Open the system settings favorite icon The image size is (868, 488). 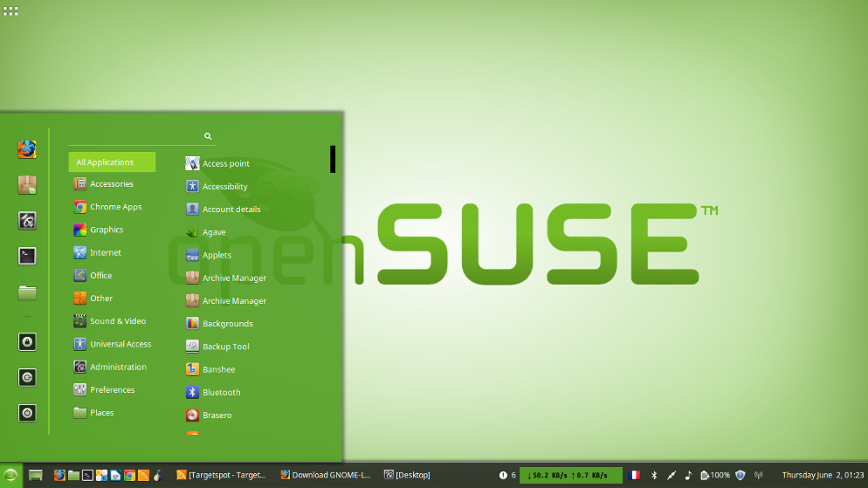26,220
